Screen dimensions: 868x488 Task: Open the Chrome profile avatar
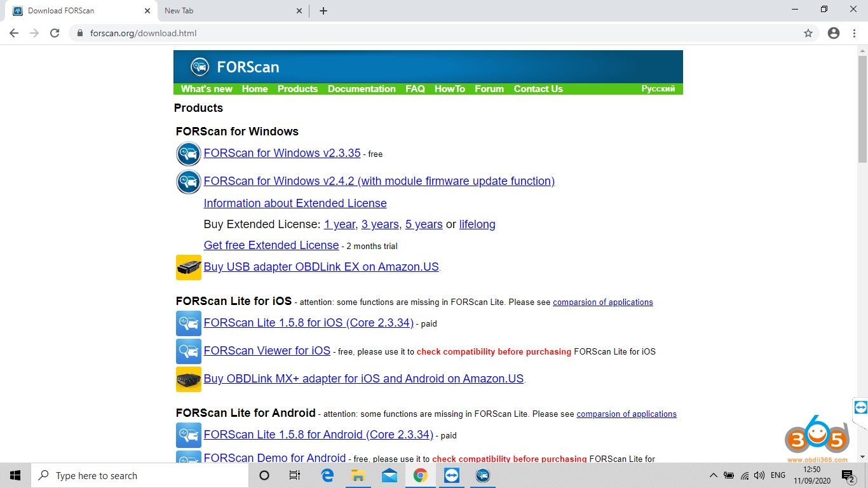pyautogui.click(x=834, y=33)
